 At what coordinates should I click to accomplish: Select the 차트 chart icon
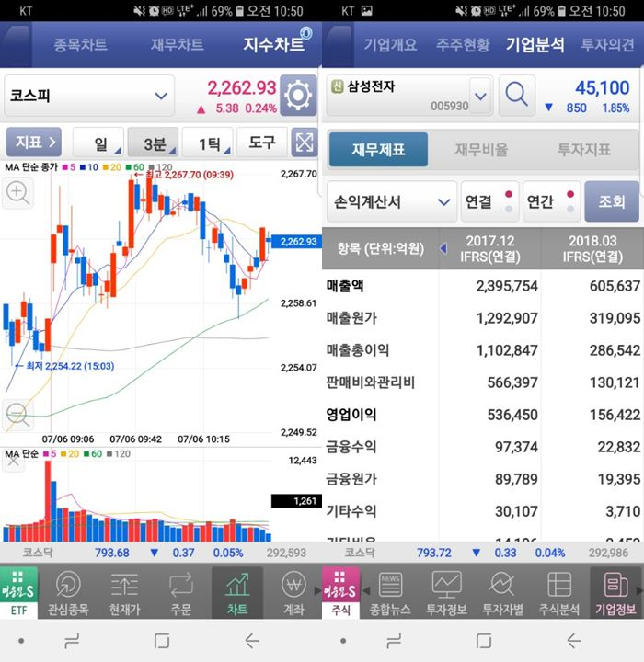(x=237, y=592)
